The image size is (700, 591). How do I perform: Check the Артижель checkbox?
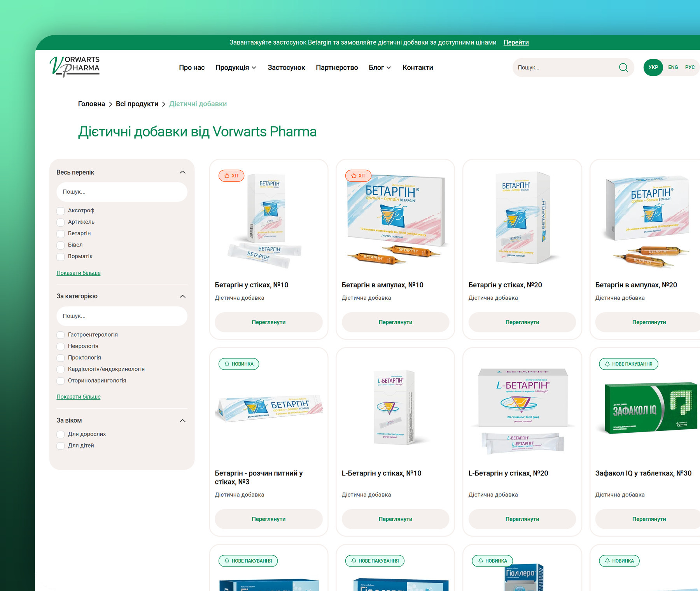pyautogui.click(x=61, y=222)
